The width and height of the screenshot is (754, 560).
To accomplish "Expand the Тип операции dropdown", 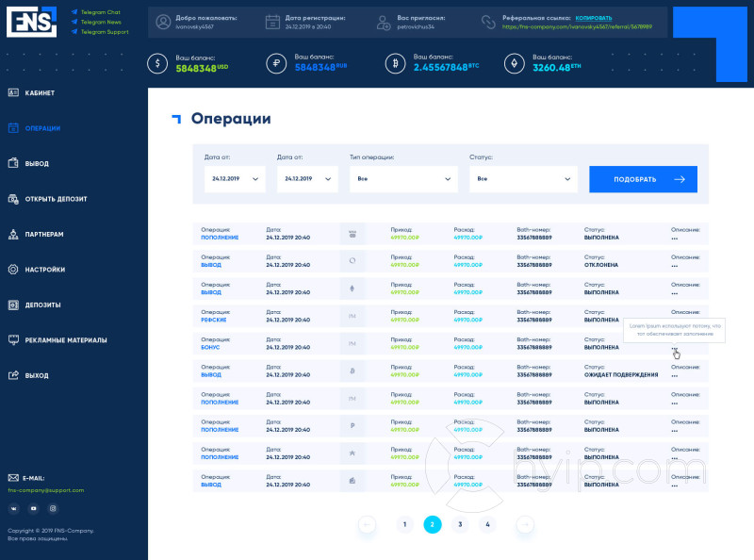I will tap(403, 179).
